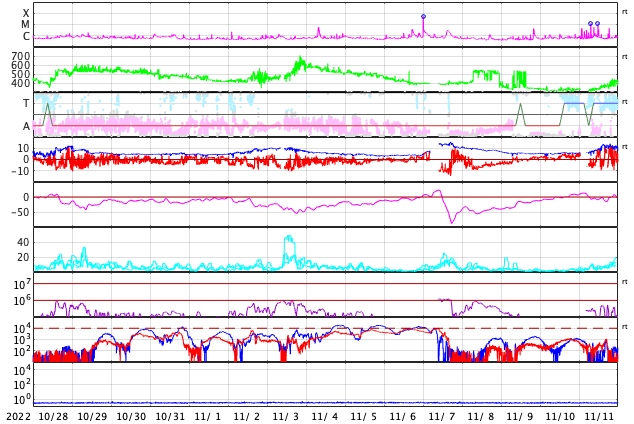Click the rt label beside green speed panel
Viewport: 634px width, 424px height.
click(x=625, y=57)
